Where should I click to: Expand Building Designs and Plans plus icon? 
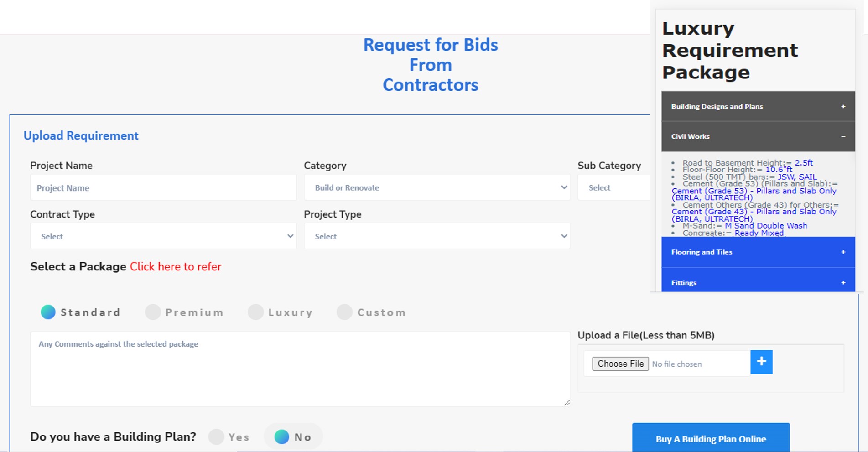[843, 106]
